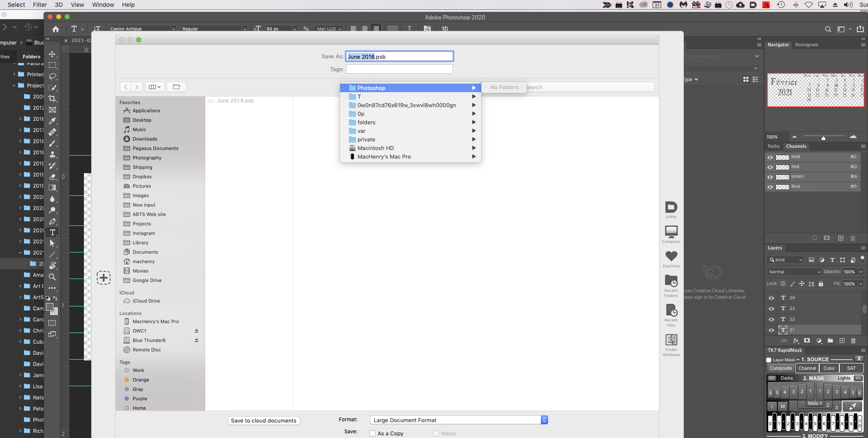This screenshot has width=868, height=438.
Task: Select the Crop tool
Action: tap(52, 97)
